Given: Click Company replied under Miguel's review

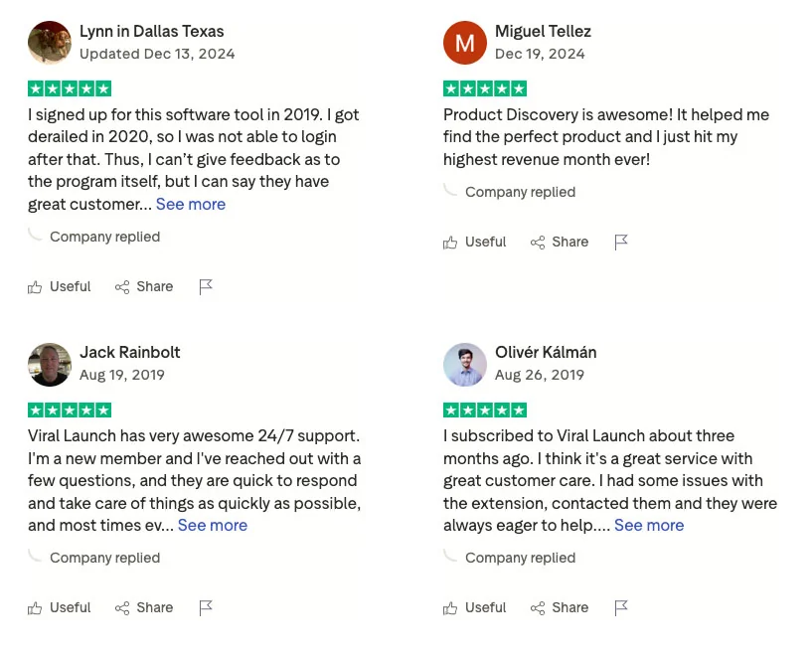Looking at the screenshot, I should (x=520, y=193).
